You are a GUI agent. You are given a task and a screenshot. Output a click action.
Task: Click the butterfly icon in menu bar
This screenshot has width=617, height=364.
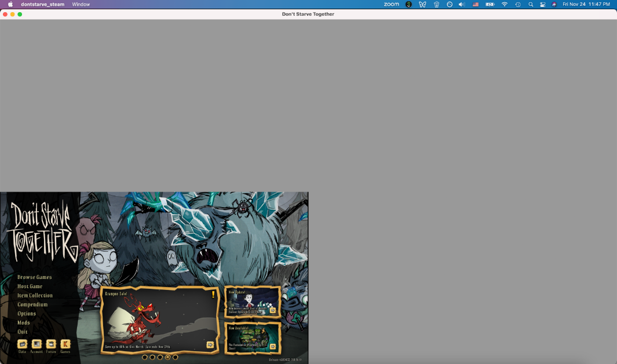coord(422,4)
